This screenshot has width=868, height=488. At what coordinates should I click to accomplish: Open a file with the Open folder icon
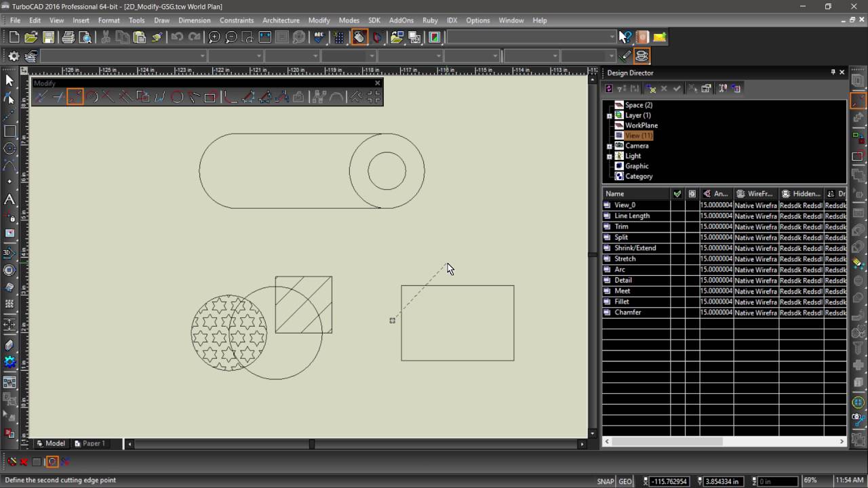pyautogui.click(x=31, y=37)
